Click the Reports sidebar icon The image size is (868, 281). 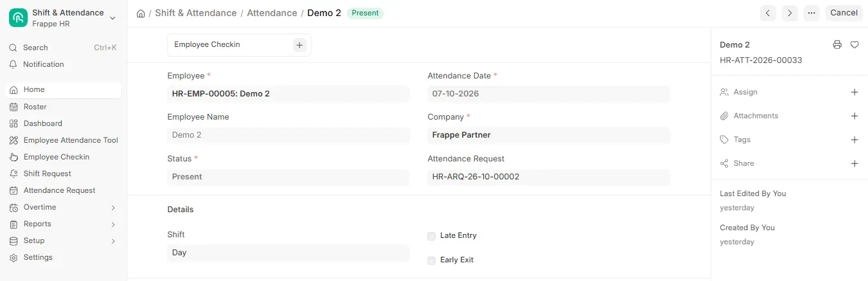tap(14, 224)
